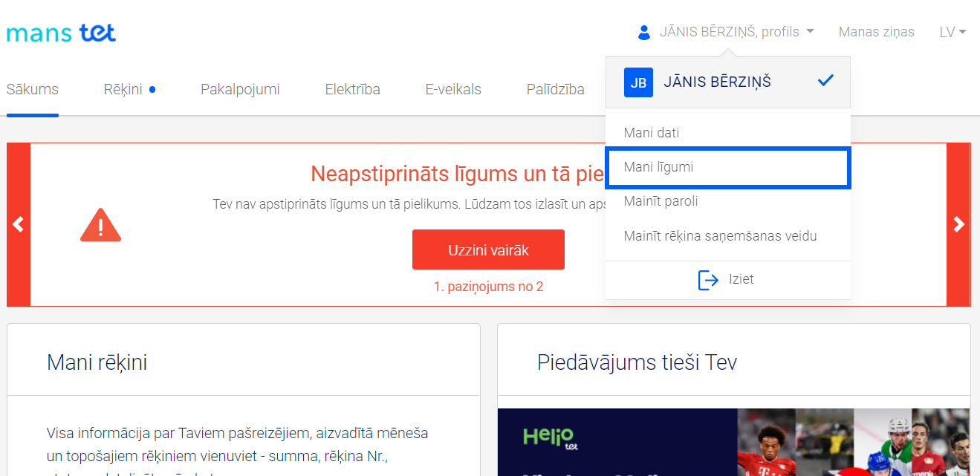Click the Helio tet logo in offer banner

[x=550, y=438]
